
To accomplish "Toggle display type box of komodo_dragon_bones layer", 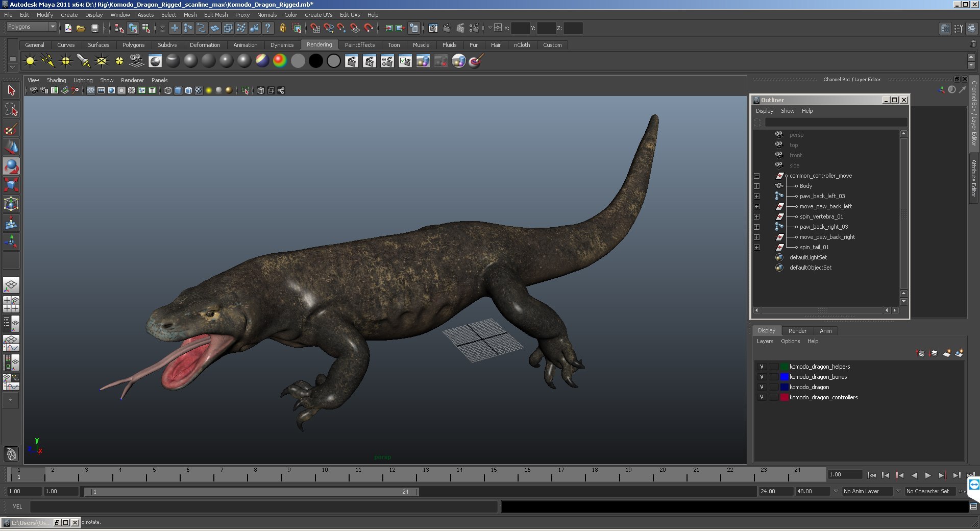I will pos(773,377).
